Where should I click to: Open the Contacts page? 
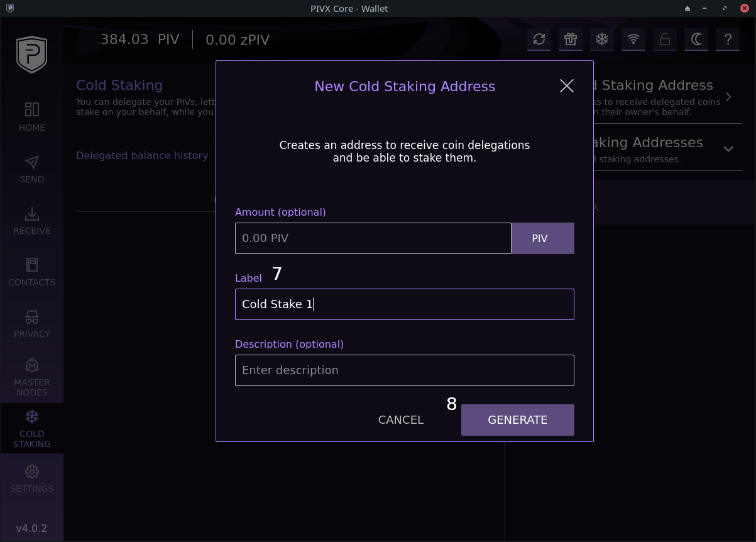(x=31, y=272)
